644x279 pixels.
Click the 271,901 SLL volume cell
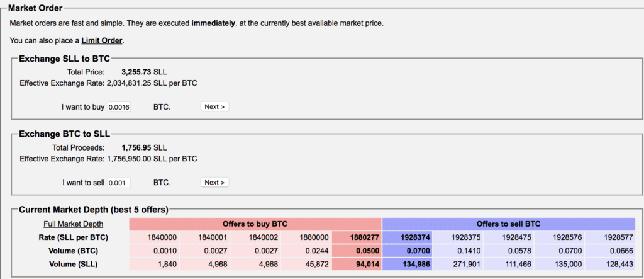pos(458,265)
